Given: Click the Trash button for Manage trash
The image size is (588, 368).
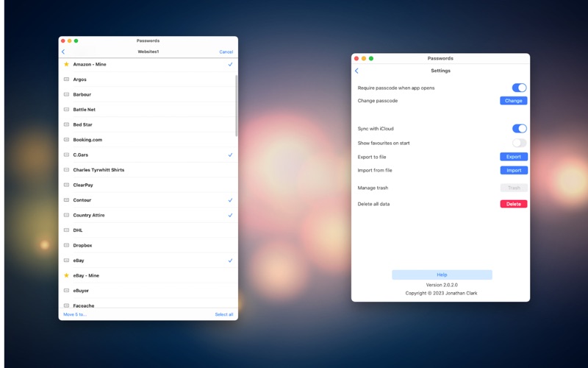Looking at the screenshot, I should point(514,188).
